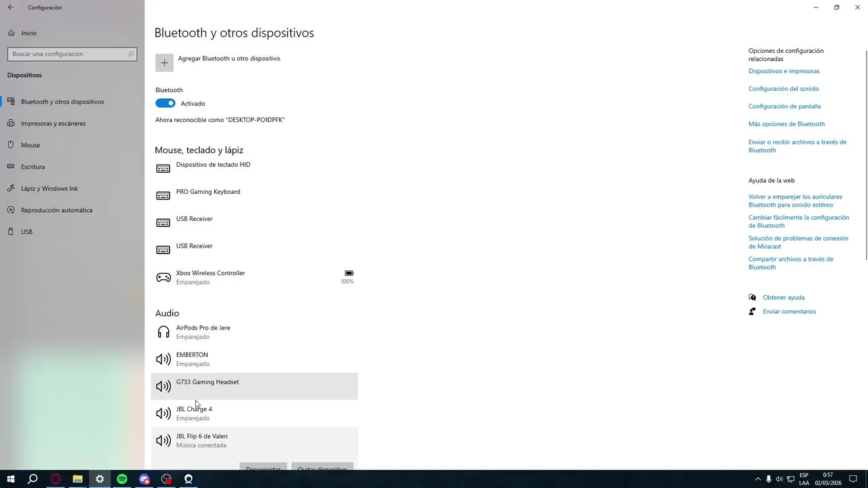Screen dimensions: 868x488
Task: Select 'Xbox Wireless Controller' device
Action: pos(254,277)
